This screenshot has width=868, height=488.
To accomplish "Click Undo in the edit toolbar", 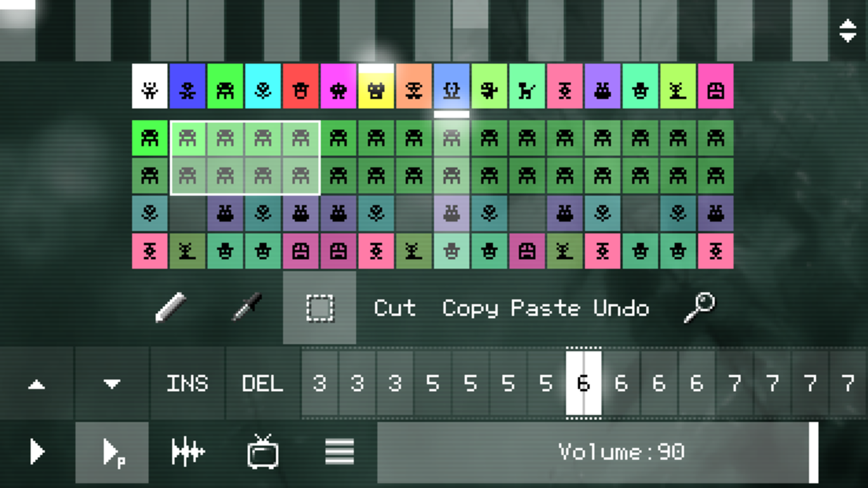I will point(621,308).
